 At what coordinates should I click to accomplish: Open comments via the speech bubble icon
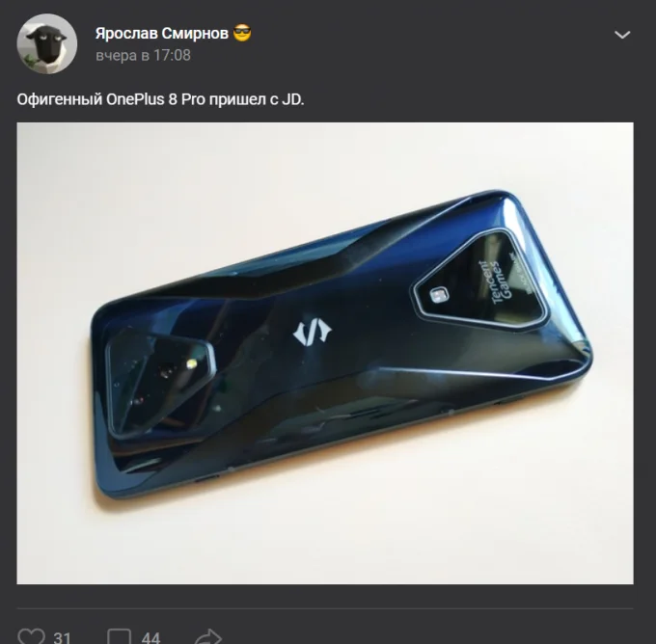(120, 636)
